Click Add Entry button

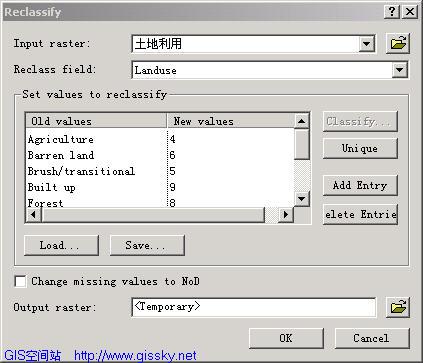[360, 185]
